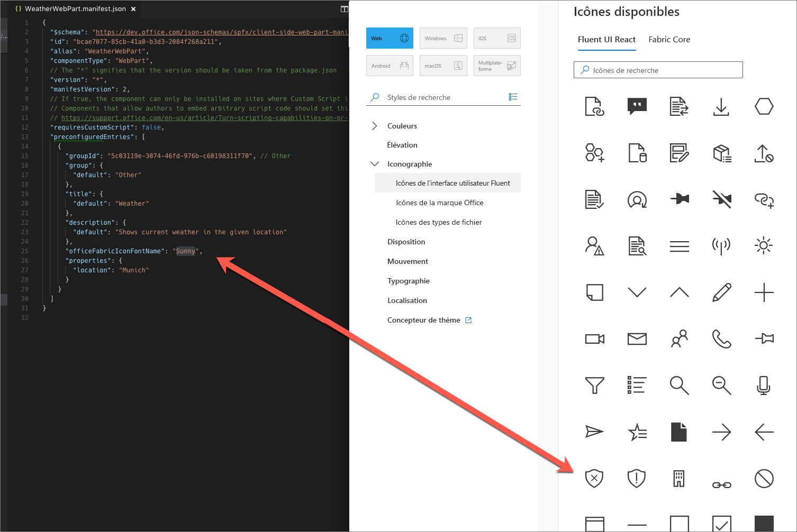Click the paper plane send icon
Screen dimensions: 797x532
point(594,432)
